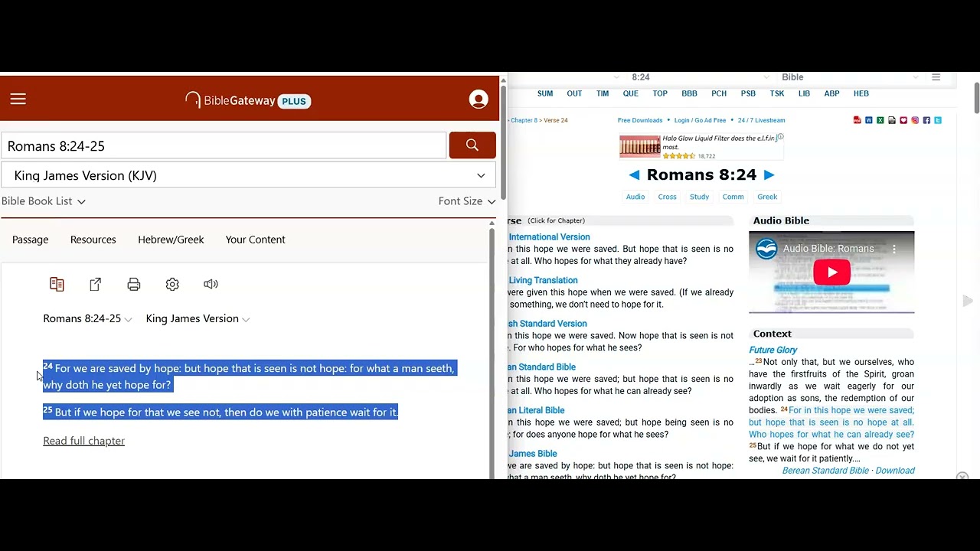Open Bible Hub PDF icon

point(857,120)
